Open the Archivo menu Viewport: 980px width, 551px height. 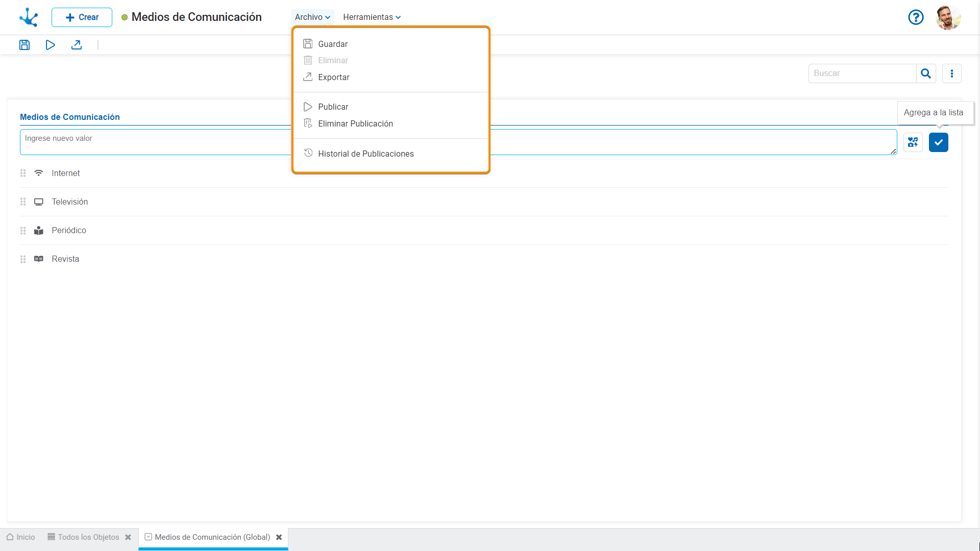[312, 17]
